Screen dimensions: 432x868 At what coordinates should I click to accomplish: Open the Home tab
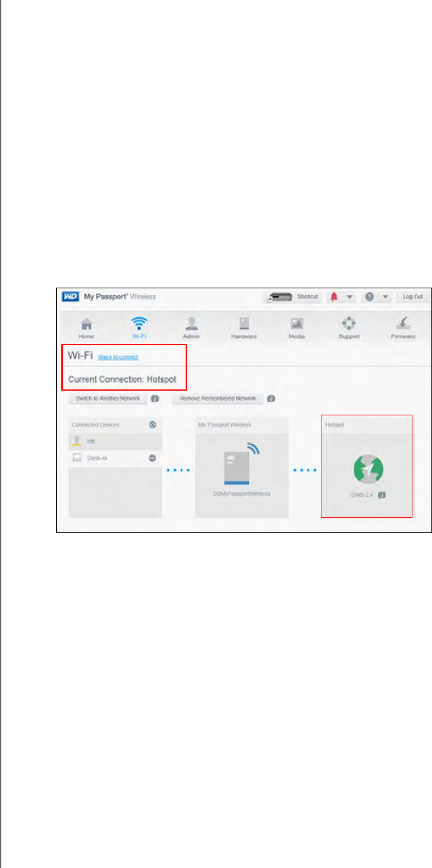pos(86,327)
